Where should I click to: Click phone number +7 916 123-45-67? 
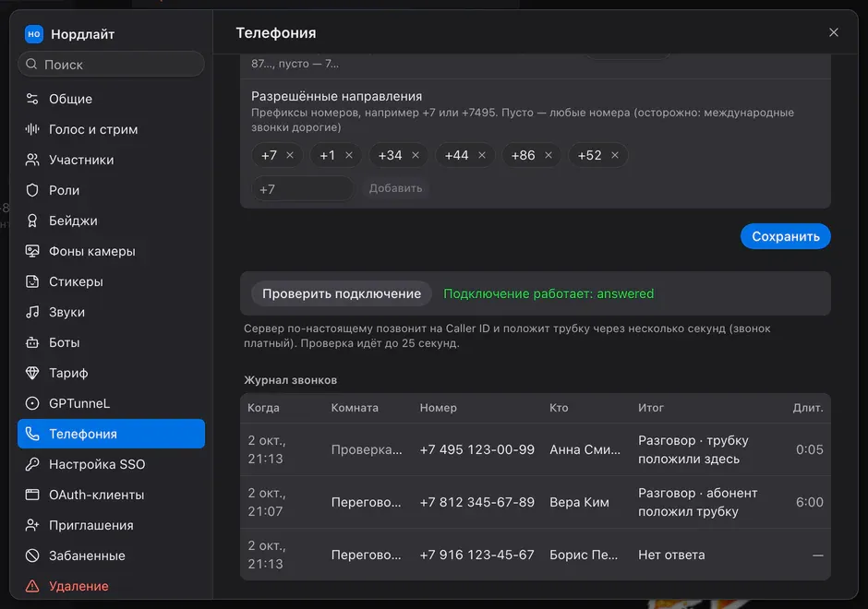click(477, 555)
